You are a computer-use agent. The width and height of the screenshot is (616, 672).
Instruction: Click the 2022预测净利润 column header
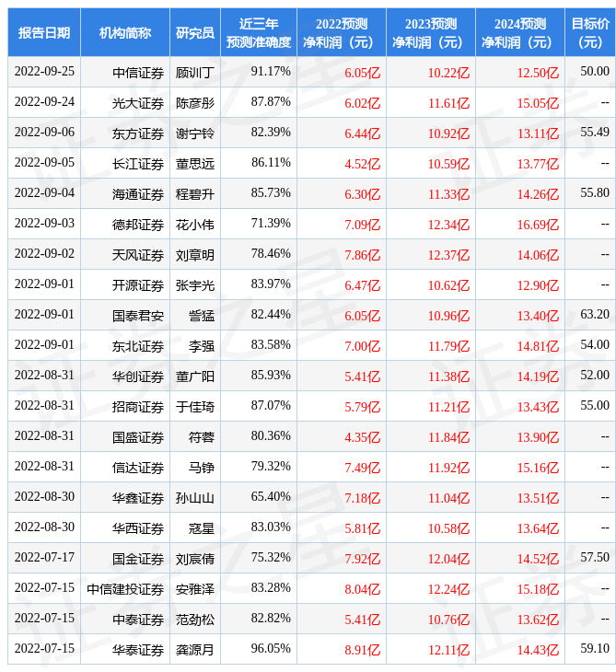click(x=342, y=32)
